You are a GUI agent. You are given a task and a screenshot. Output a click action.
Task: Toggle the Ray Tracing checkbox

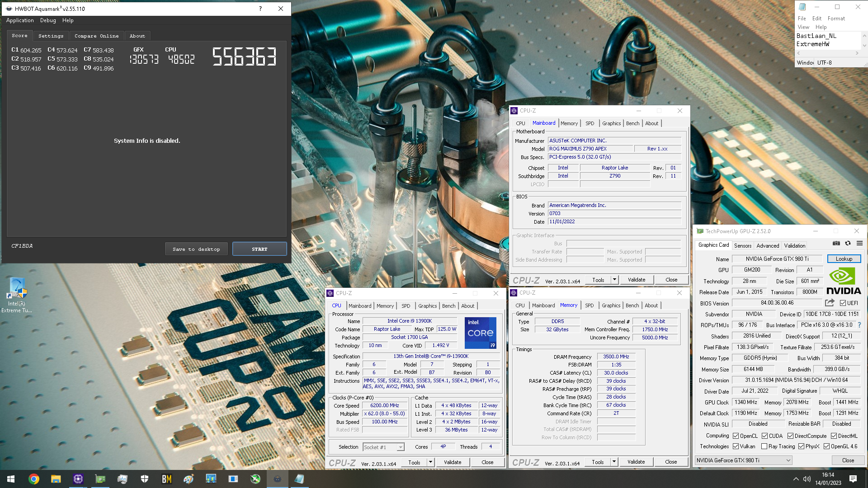tap(764, 446)
